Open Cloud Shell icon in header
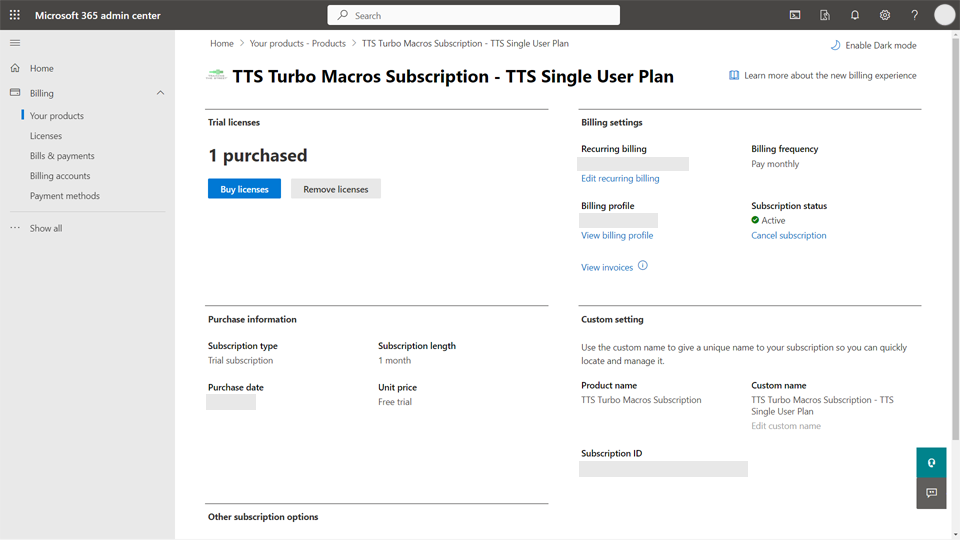Image resolution: width=960 pixels, height=540 pixels. pos(795,15)
